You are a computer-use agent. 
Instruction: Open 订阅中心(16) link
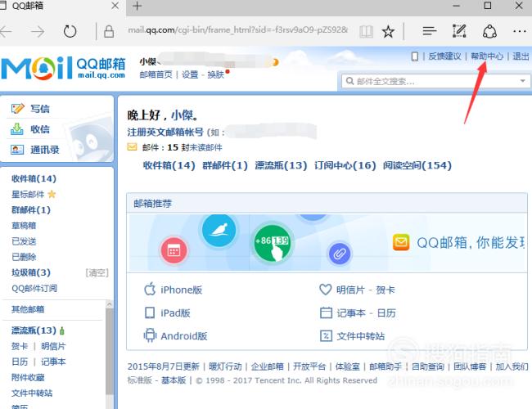[x=345, y=165]
